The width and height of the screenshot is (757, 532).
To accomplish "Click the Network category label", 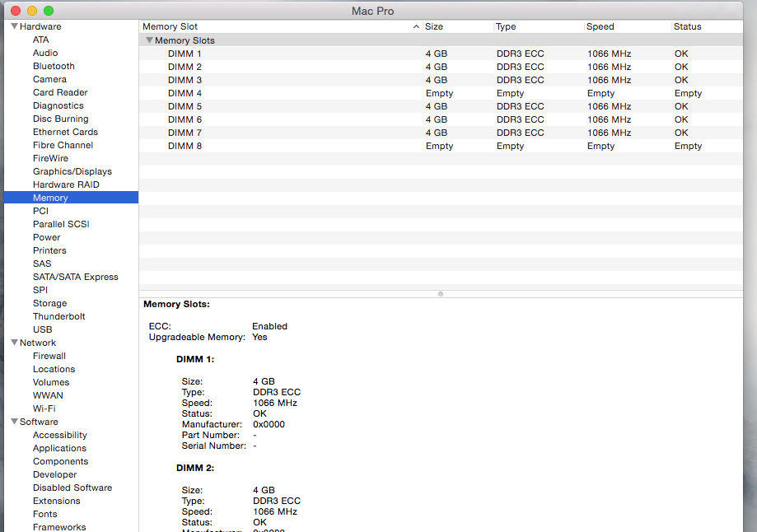I will (38, 343).
